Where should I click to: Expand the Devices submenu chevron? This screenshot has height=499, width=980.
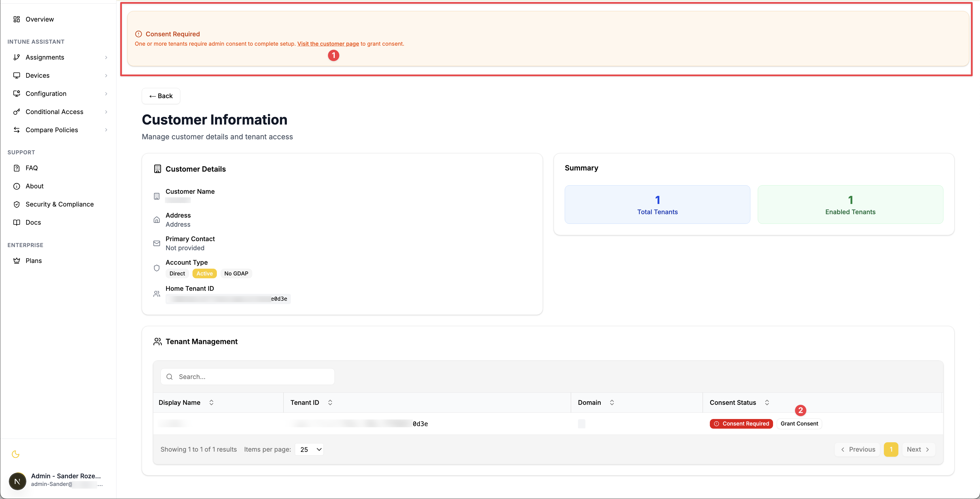(x=106, y=75)
